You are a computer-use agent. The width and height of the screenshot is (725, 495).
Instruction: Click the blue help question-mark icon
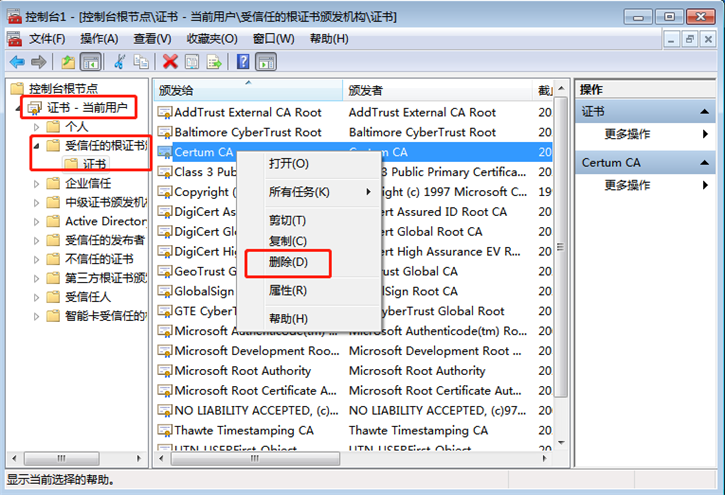242,62
